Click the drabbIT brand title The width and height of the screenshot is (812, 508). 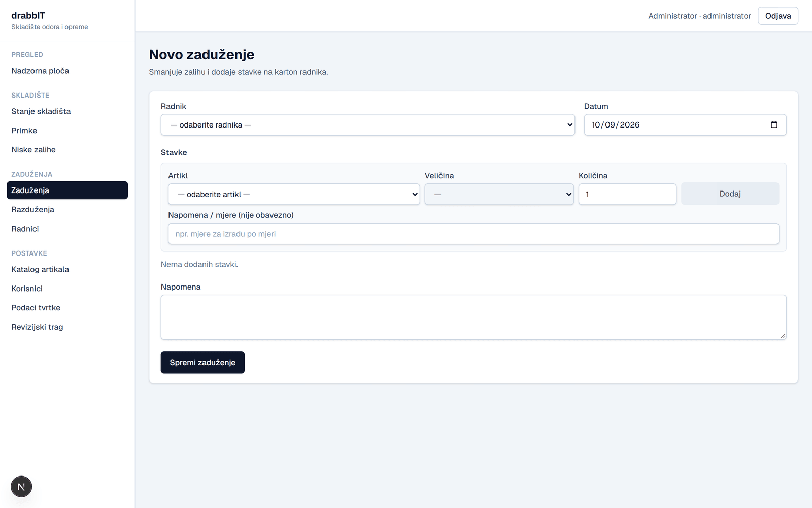pyautogui.click(x=28, y=15)
